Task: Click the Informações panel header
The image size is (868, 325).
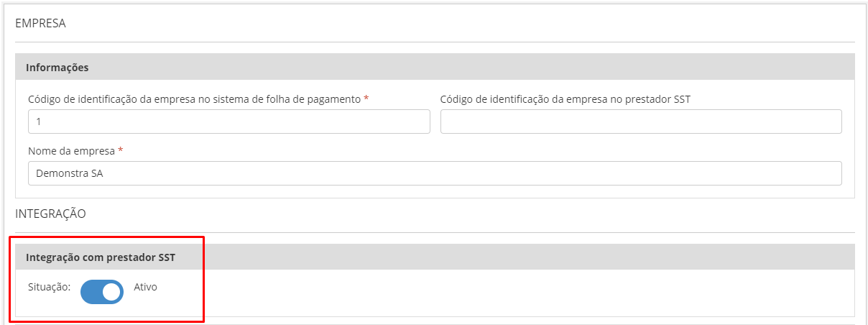Action: pyautogui.click(x=57, y=68)
